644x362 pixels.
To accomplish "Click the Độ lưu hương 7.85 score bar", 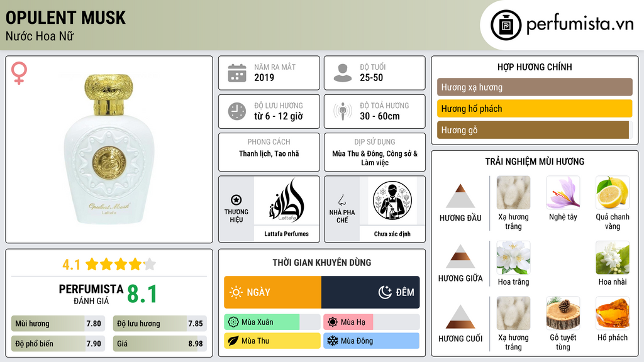I will (x=160, y=324).
